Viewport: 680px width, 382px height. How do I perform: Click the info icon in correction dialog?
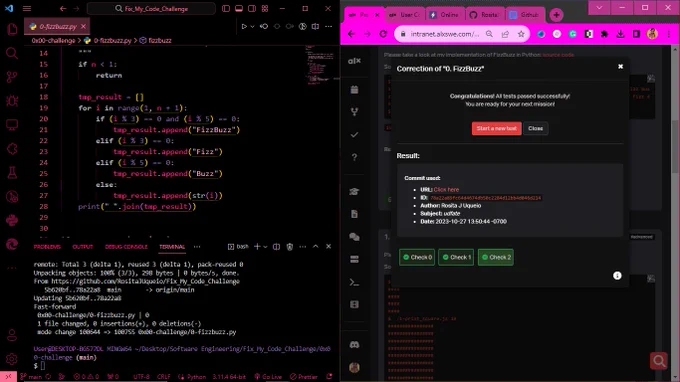click(x=617, y=276)
